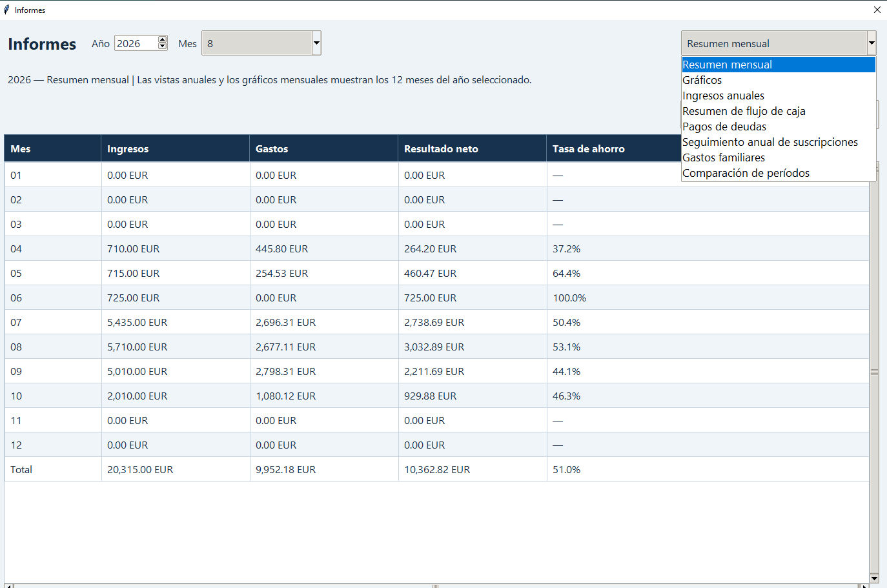The image size is (887, 588).
Task: Click the Mes column header
Action: 52,148
